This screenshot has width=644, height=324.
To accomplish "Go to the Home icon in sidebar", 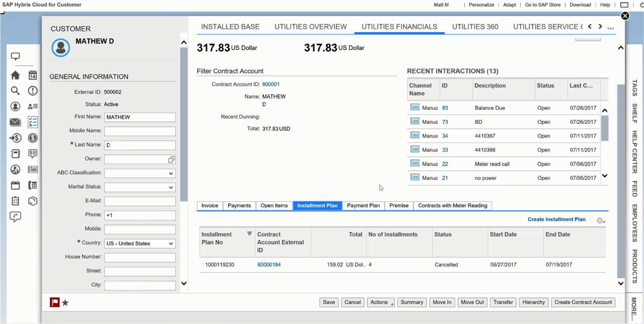I will tap(15, 75).
